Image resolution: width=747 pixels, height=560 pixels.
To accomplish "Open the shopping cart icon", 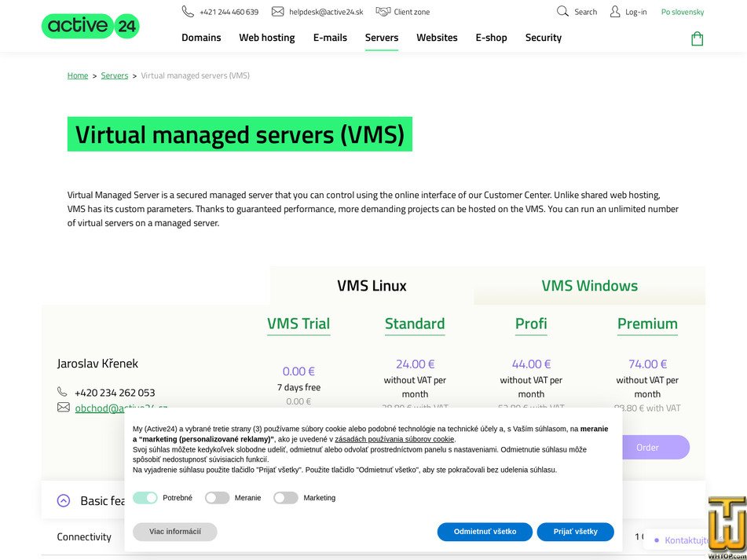I will click(x=697, y=38).
